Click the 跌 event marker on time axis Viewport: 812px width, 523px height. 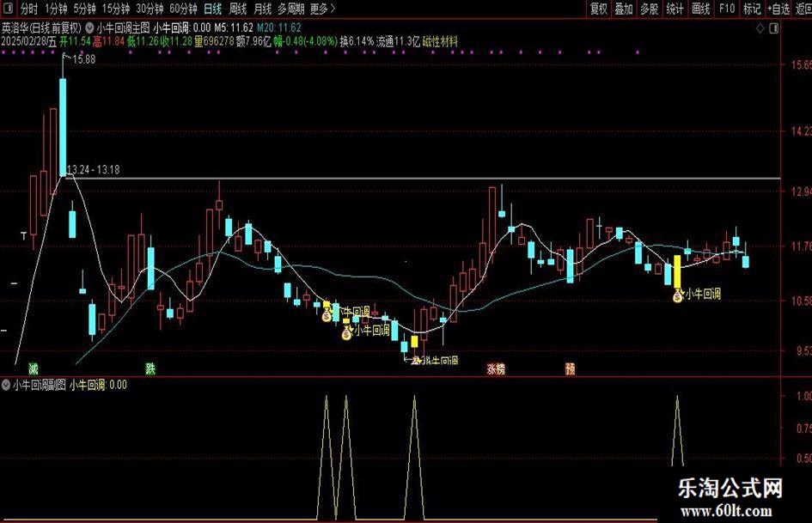tap(150, 368)
